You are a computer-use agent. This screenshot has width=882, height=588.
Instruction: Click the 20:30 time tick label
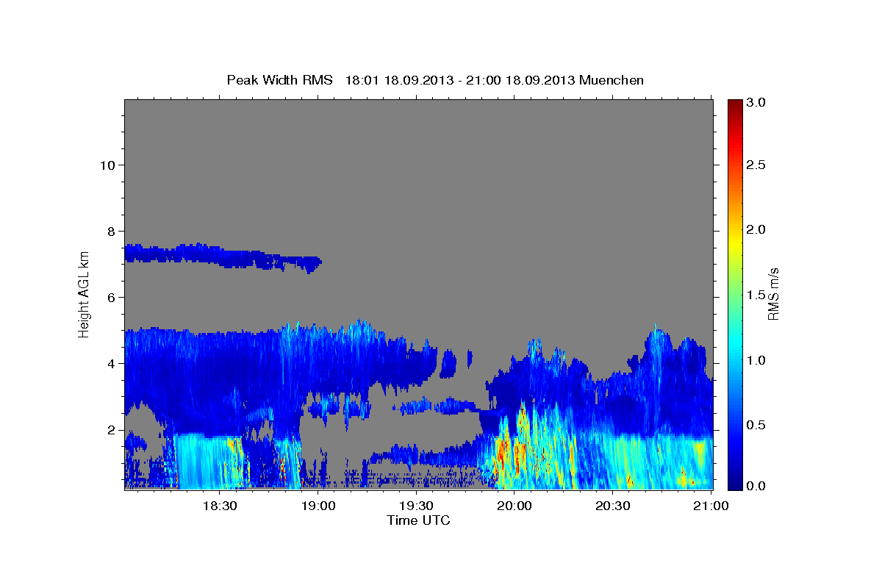pyautogui.click(x=612, y=506)
